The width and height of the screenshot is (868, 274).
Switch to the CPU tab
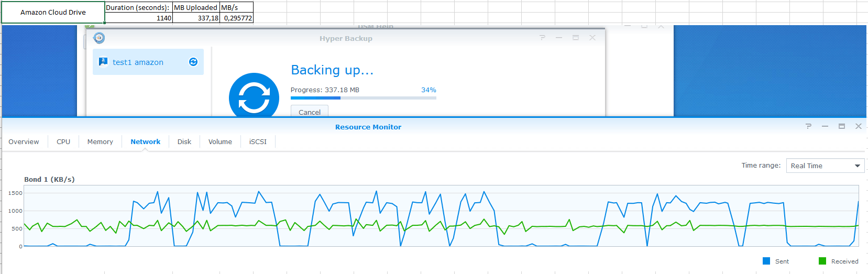[x=63, y=141]
